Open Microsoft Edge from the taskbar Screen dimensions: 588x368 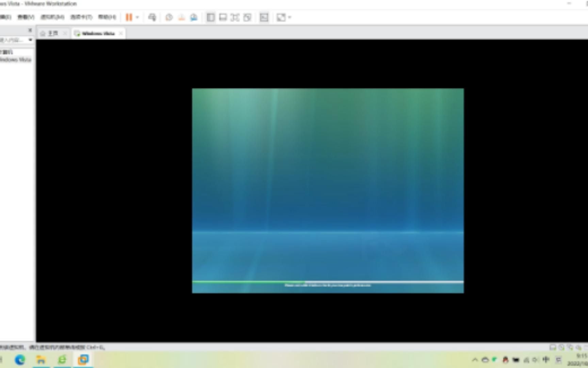coord(20,359)
